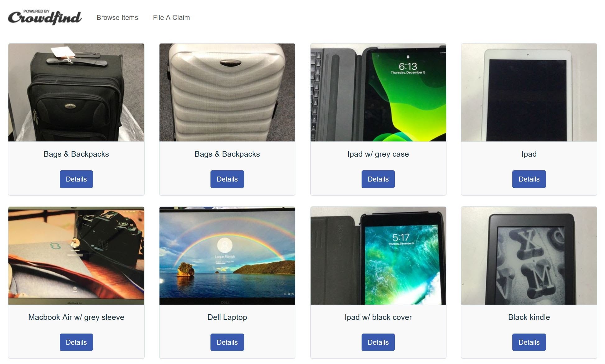The image size is (605, 364).
Task: Click the Crowdfind logo
Action: 45,17
